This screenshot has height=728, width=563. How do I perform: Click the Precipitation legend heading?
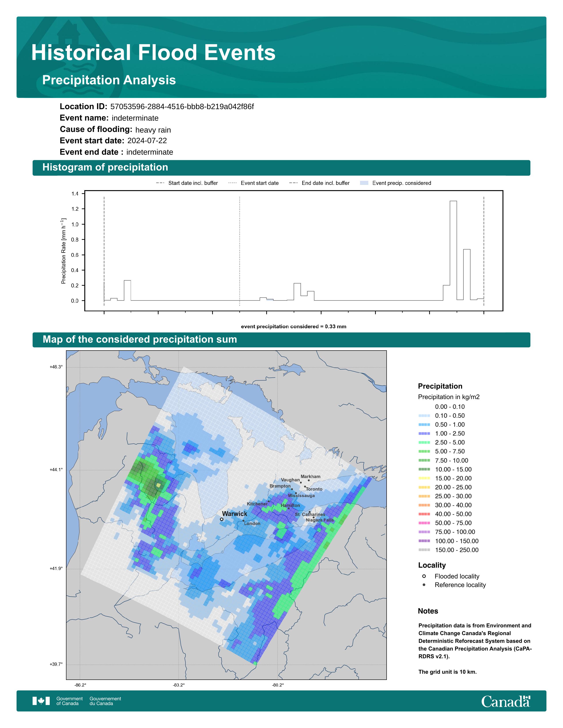click(x=440, y=386)
